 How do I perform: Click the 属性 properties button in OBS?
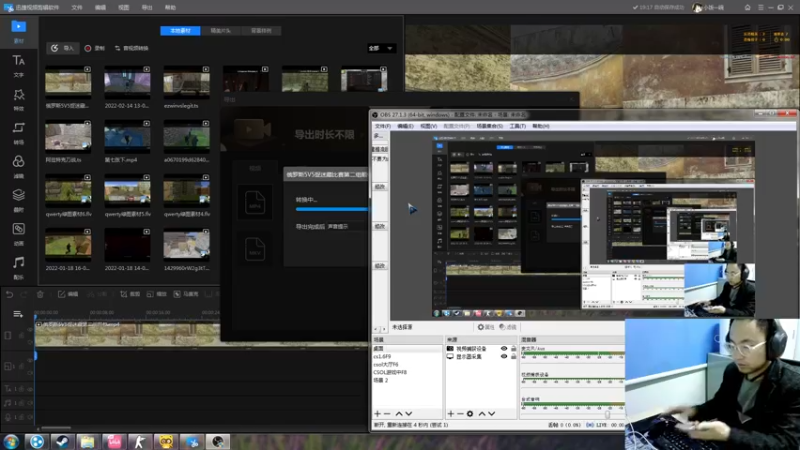point(486,327)
